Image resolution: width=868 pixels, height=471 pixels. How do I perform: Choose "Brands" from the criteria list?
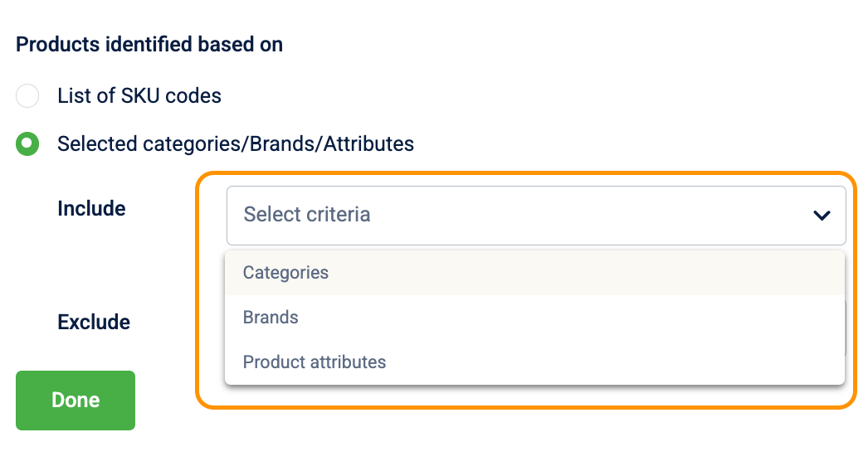click(x=271, y=318)
